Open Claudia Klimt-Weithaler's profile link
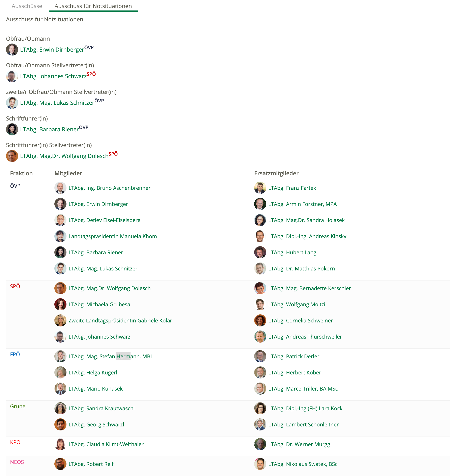This screenshot has width=456, height=476. [106, 444]
